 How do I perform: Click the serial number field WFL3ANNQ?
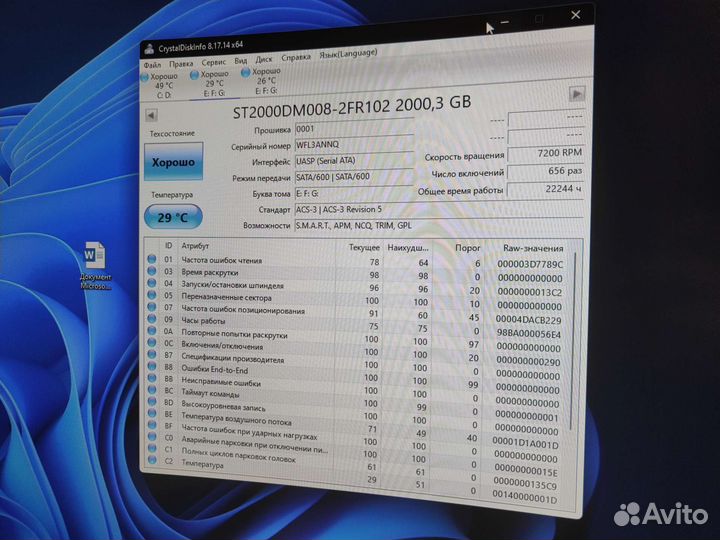pos(354,144)
